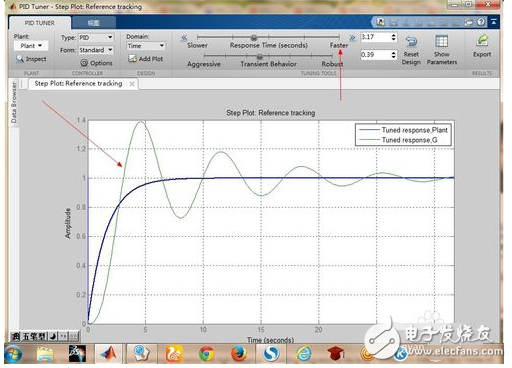Click the Add Plot icon
The height and width of the screenshot is (368, 512).
[x=132, y=59]
